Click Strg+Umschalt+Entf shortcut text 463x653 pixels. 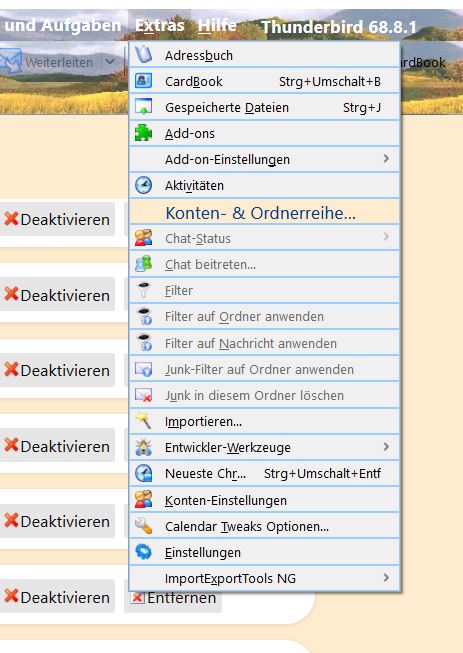(x=322, y=474)
